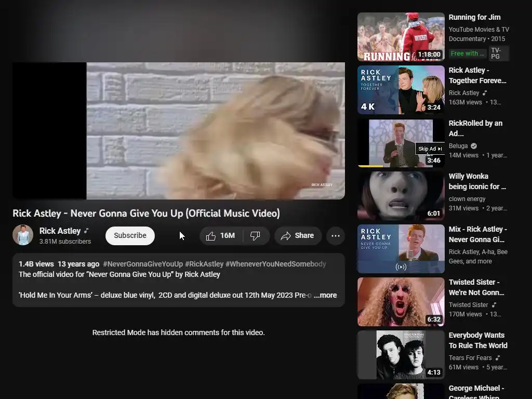
Task: Click the Hold Me In Your Arms description line
Action: [166, 295]
